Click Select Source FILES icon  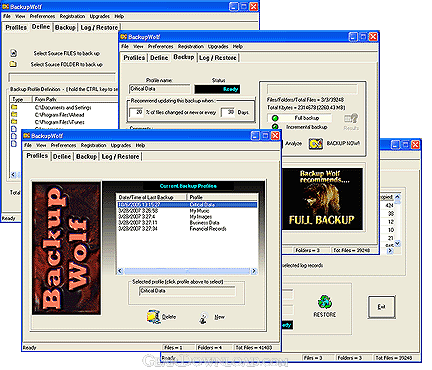pos(13,53)
